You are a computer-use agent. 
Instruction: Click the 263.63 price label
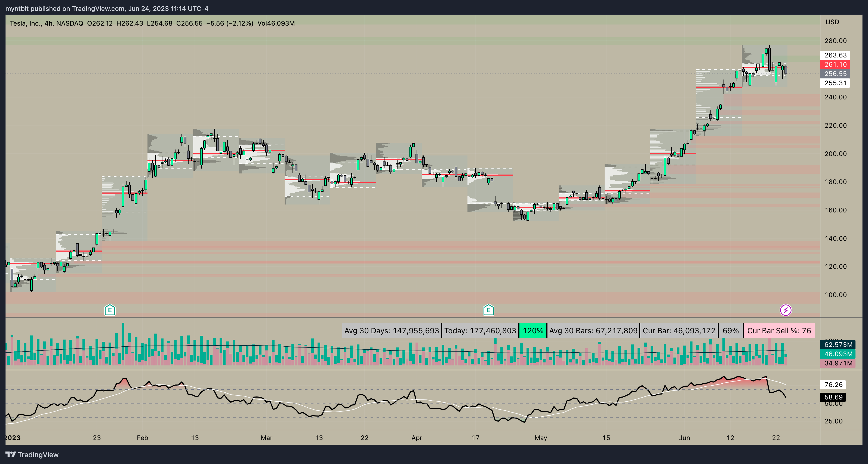tap(835, 55)
